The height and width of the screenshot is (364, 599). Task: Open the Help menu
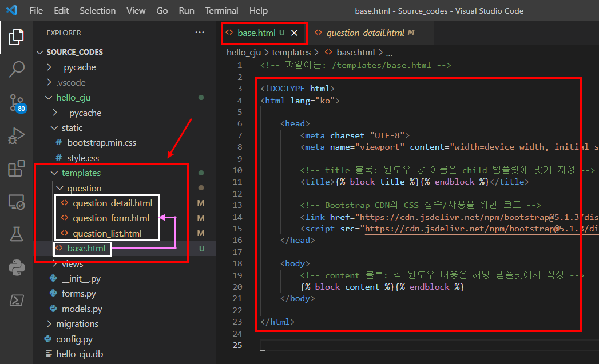(258, 11)
